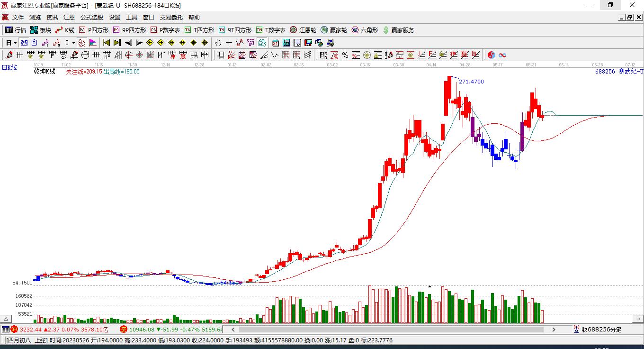This screenshot has width=644, height=349.
Task: Open the 窗口 menu
Action: click(x=149, y=18)
